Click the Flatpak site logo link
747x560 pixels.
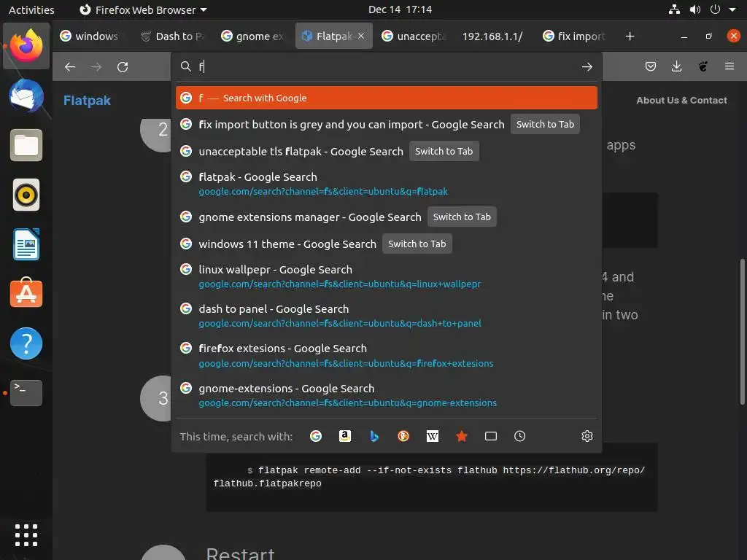[87, 101]
